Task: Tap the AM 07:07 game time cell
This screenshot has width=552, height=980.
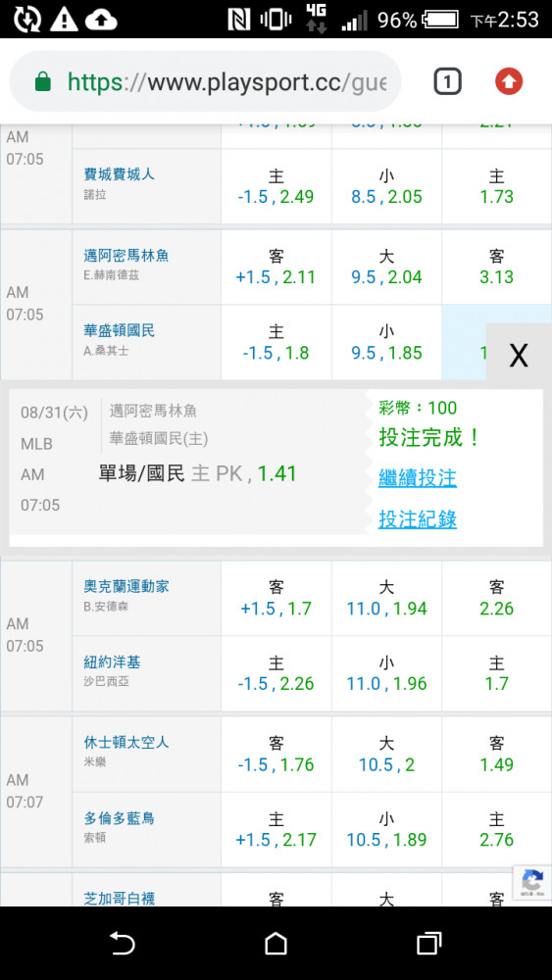Action: (36, 791)
